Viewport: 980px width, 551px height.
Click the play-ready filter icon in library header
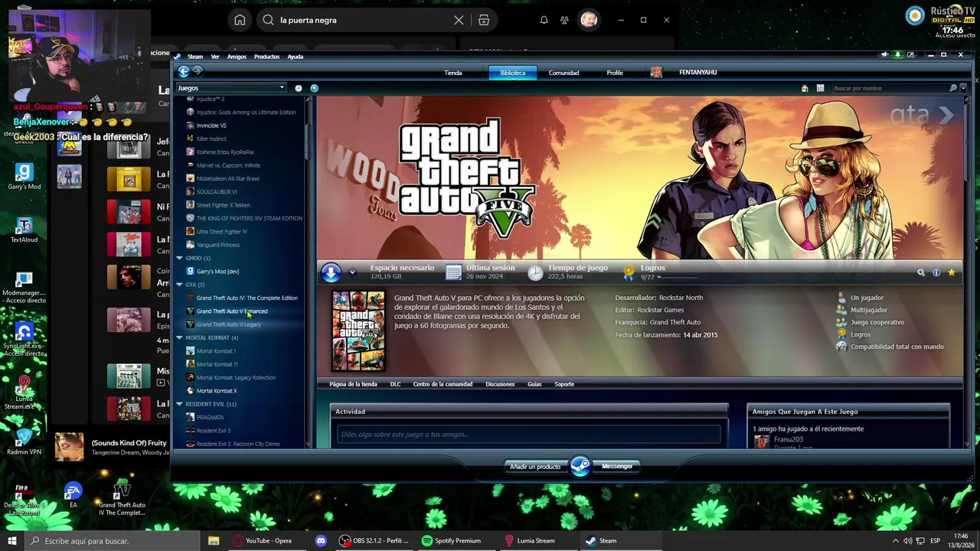314,88
